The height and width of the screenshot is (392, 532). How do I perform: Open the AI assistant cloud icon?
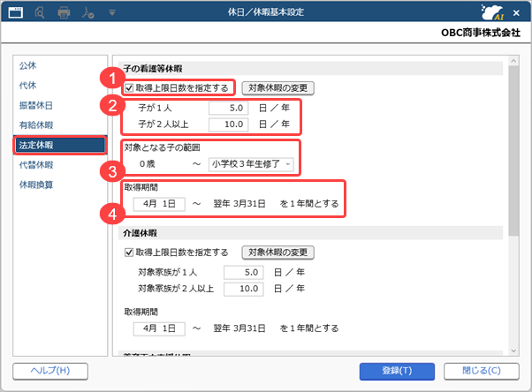coord(492,12)
